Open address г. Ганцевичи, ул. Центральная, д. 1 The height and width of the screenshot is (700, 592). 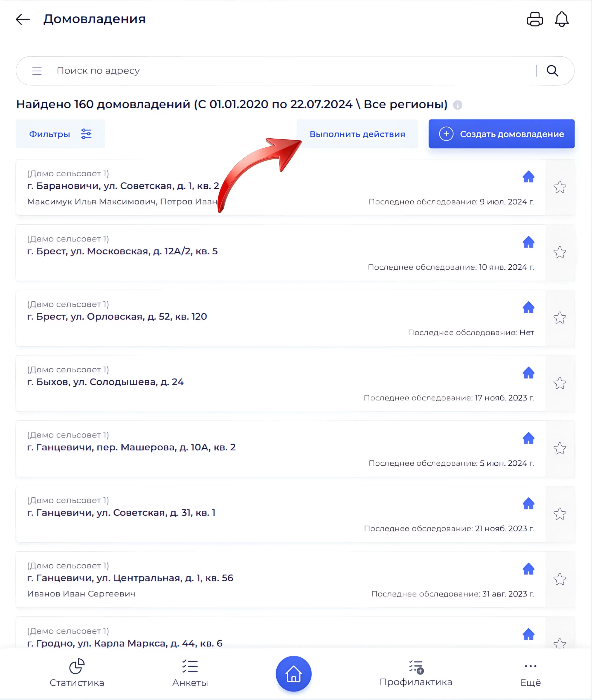coord(130,578)
